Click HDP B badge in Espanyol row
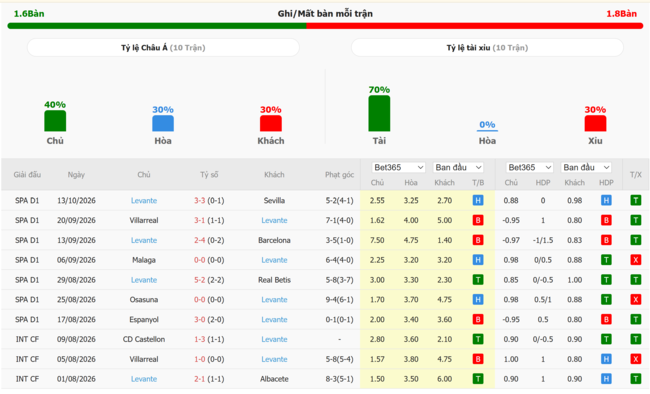This screenshot has width=650, height=394. [x=606, y=320]
